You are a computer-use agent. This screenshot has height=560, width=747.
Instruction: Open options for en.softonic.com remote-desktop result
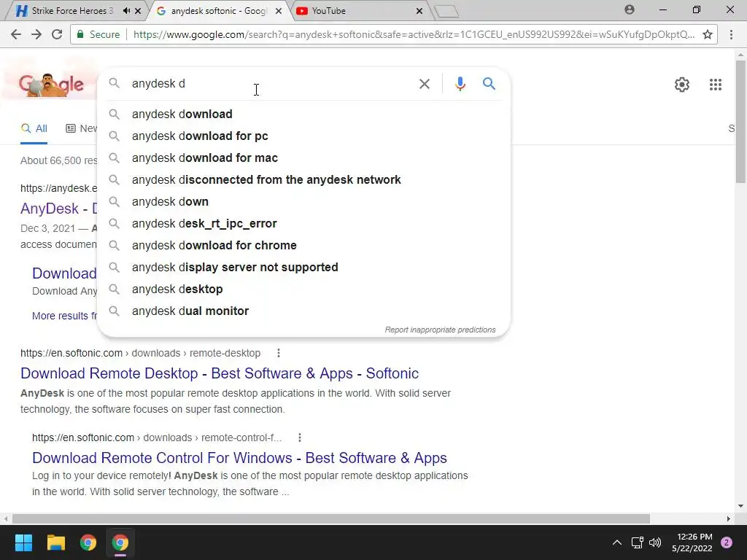(x=279, y=353)
